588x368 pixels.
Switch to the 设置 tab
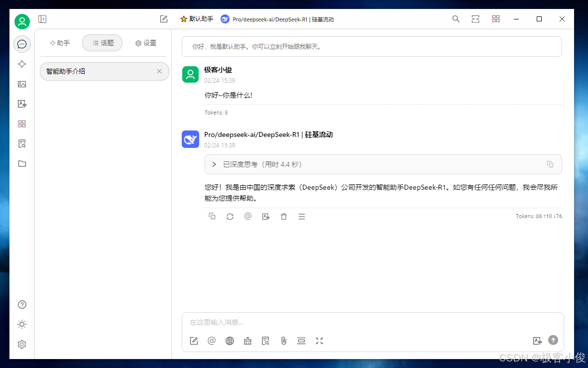[146, 43]
